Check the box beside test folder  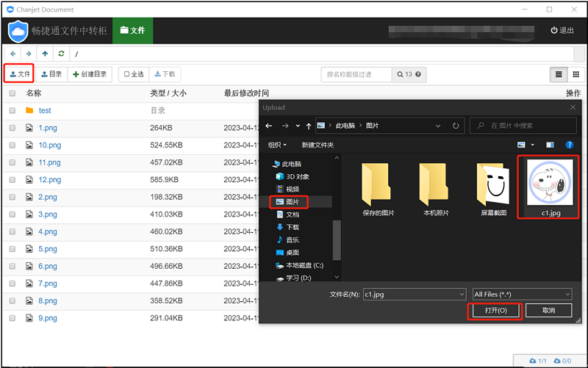12,110
